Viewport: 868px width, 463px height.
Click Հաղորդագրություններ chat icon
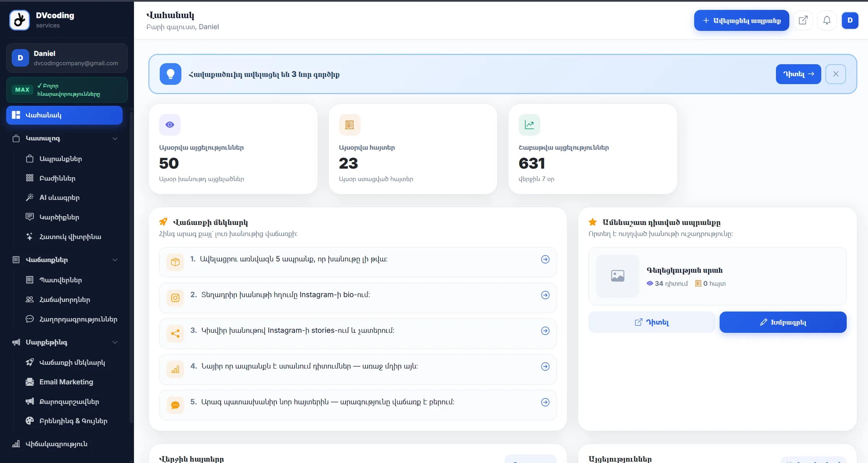pos(30,319)
